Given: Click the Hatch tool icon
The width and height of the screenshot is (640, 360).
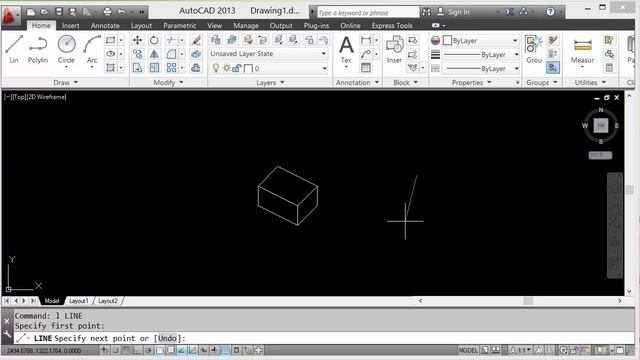Looking at the screenshot, I should tap(110, 68).
